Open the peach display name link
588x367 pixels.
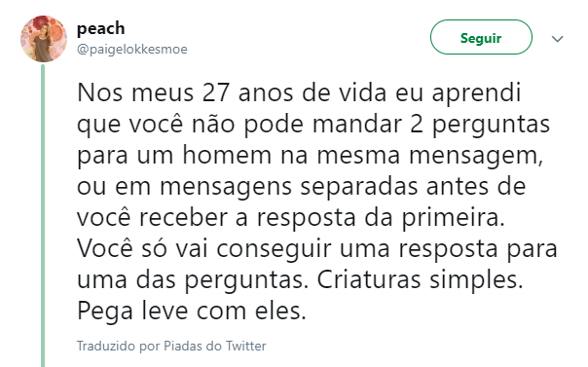(x=101, y=29)
